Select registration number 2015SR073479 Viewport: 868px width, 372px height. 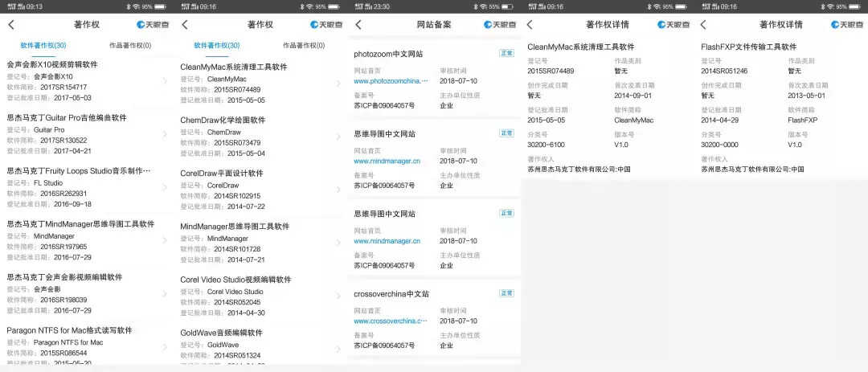(237, 143)
